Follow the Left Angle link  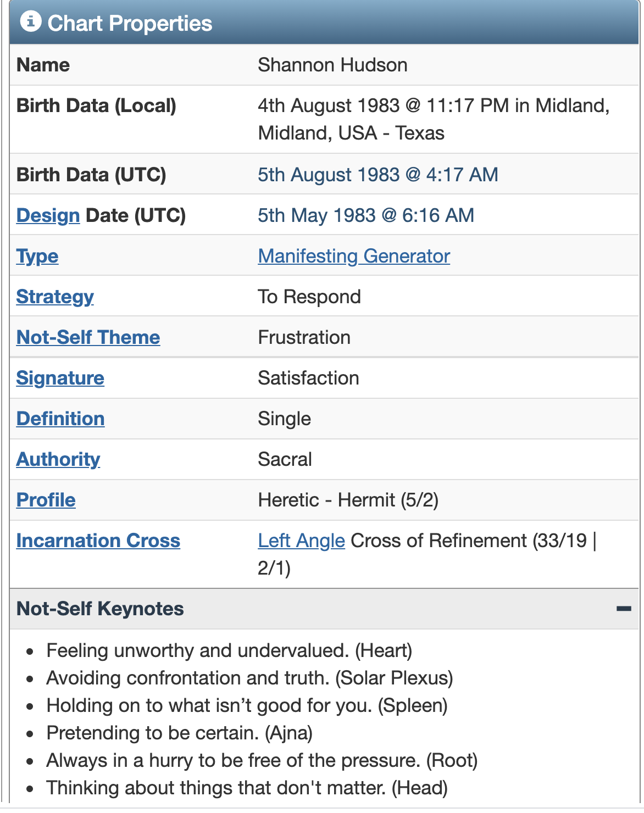pos(302,541)
